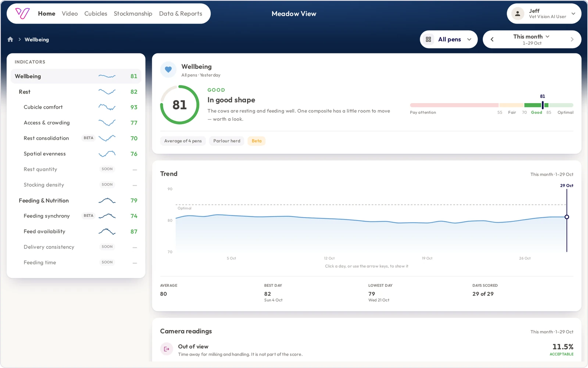588x368 pixels.
Task: Click the 81 marker on the score scale
Action: pyautogui.click(x=543, y=105)
